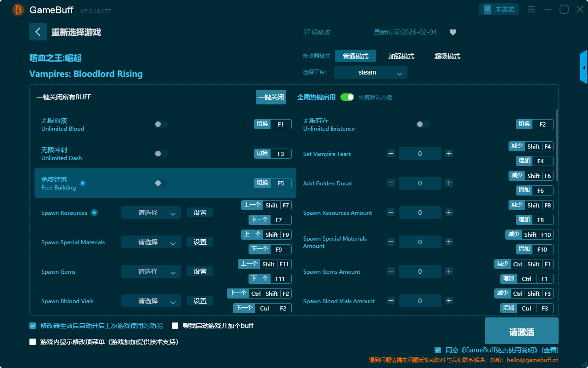This screenshot has height=368, width=588.
Task: Expand the Spawn Resources selection dropdown
Action: [151, 213]
